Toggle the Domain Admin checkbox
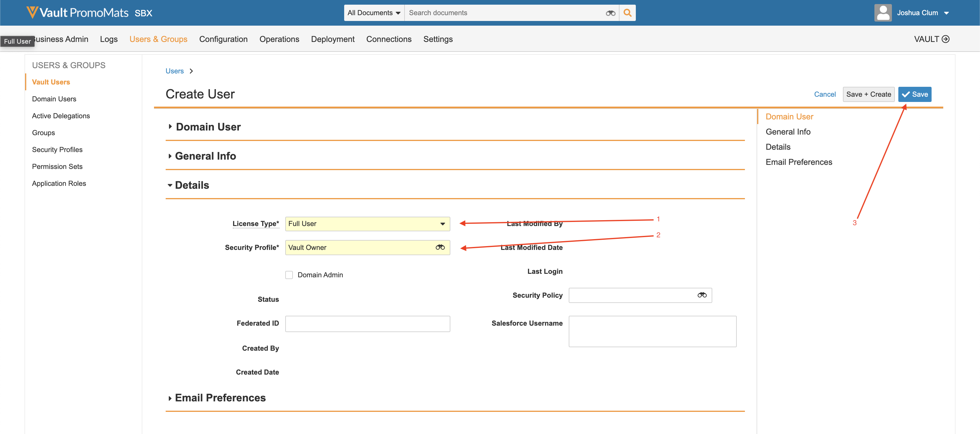Viewport: 980px width, 434px height. tap(289, 275)
